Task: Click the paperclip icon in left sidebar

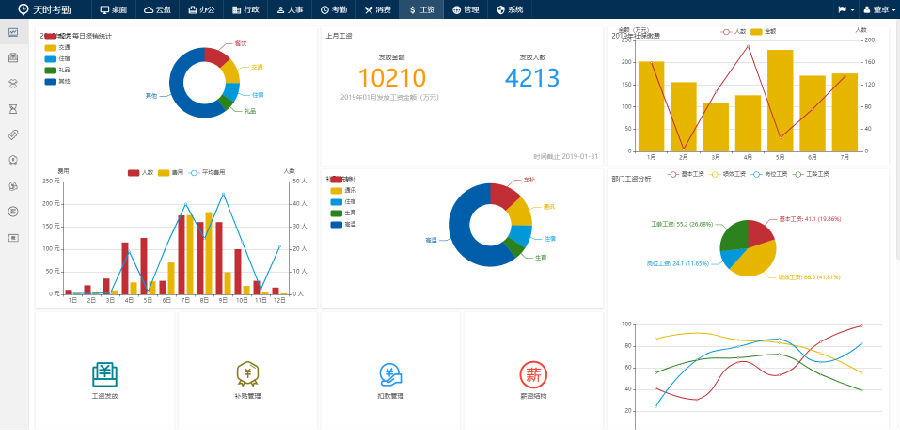Action: coord(13,134)
